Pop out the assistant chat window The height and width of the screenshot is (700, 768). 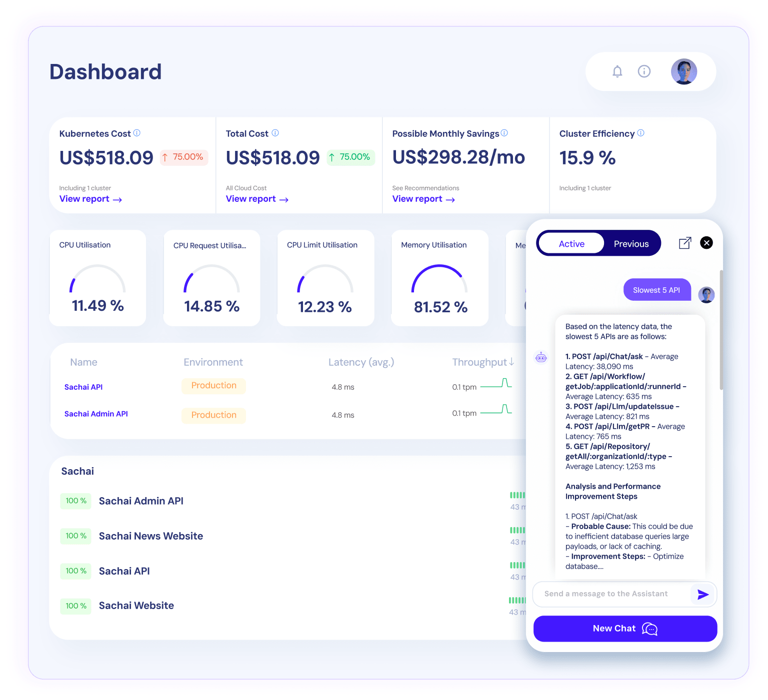point(684,243)
